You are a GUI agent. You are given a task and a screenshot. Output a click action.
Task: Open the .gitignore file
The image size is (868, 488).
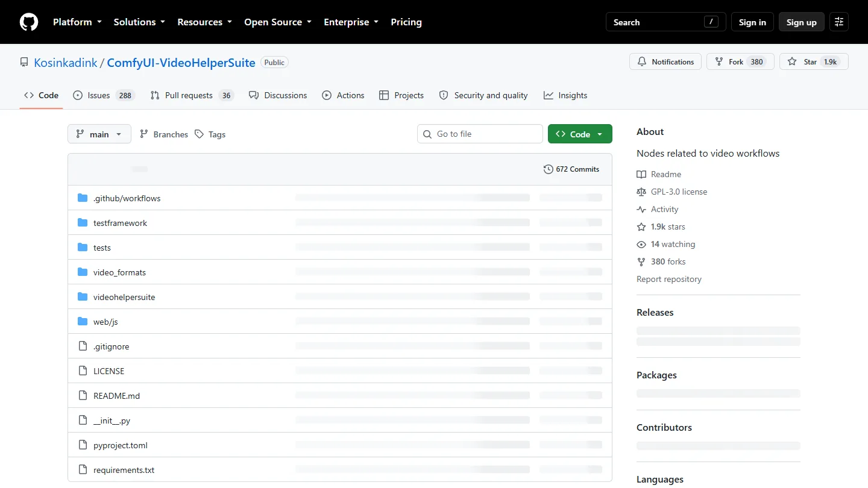[111, 346]
